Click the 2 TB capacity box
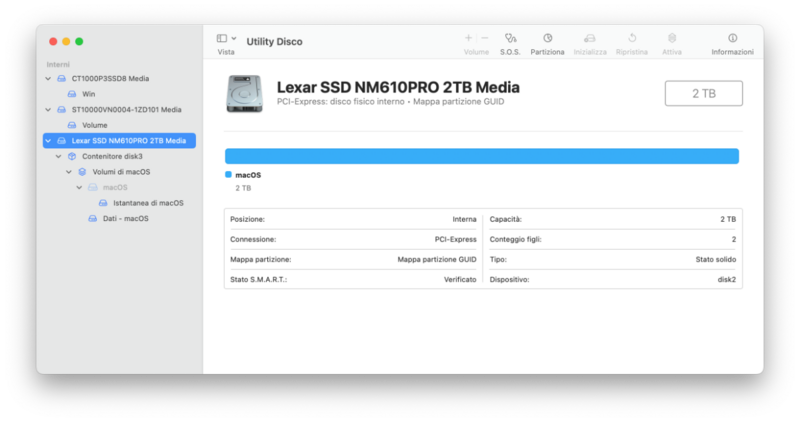This screenshot has height=422, width=800. pyautogui.click(x=704, y=93)
